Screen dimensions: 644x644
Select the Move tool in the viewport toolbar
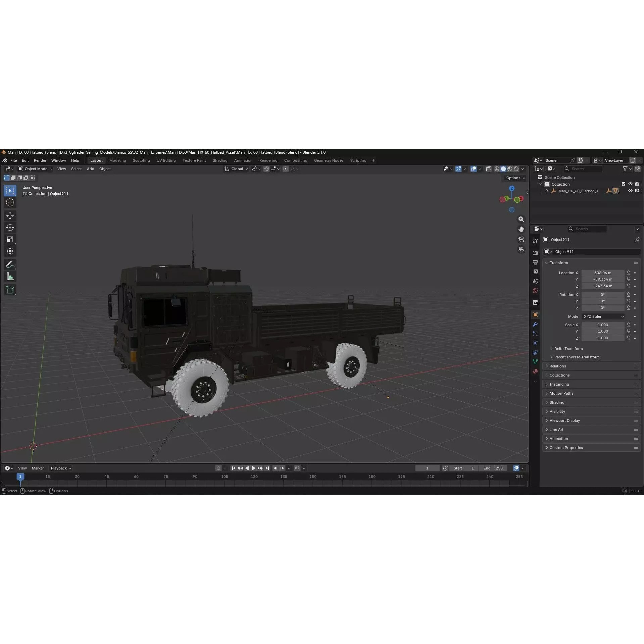coord(10,216)
